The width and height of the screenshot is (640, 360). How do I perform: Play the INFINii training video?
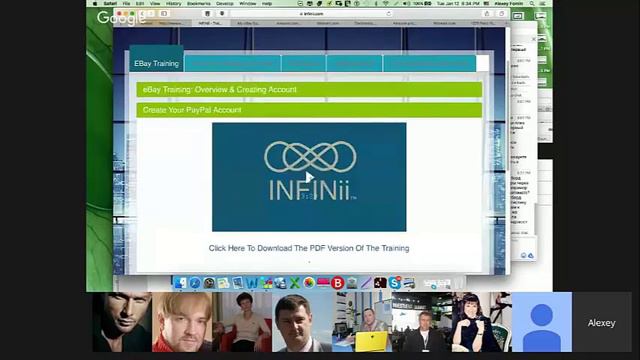tap(309, 177)
